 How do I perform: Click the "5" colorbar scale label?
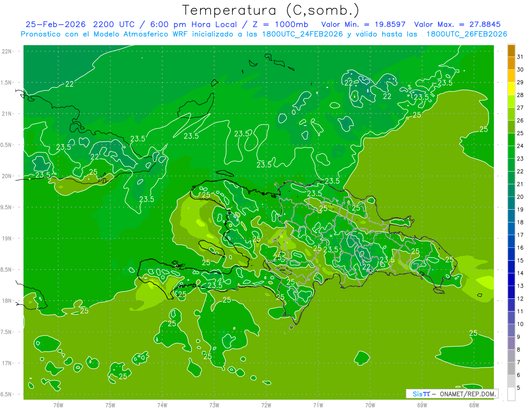[x=519, y=388]
